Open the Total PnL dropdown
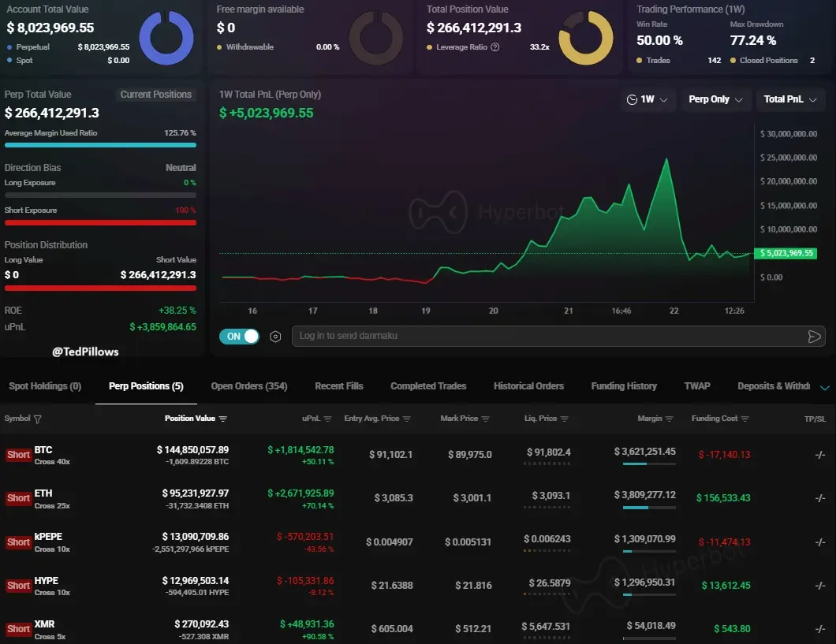Screen dimensions: 836x644 coord(790,99)
